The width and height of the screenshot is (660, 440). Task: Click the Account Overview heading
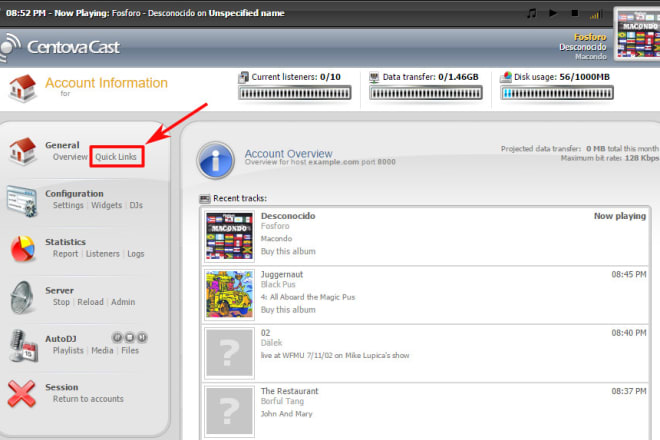pyautogui.click(x=289, y=154)
